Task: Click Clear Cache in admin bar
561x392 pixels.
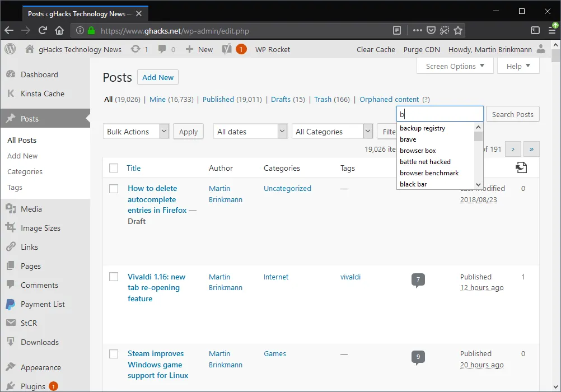Action: pos(376,49)
